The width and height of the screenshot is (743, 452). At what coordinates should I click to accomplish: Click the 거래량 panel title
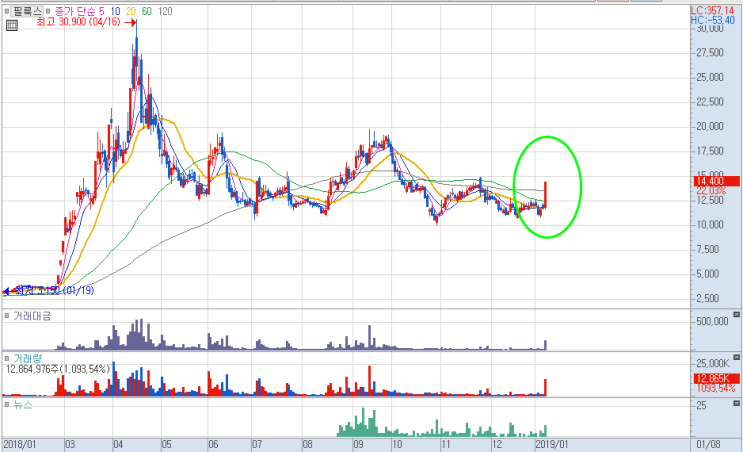(27, 359)
